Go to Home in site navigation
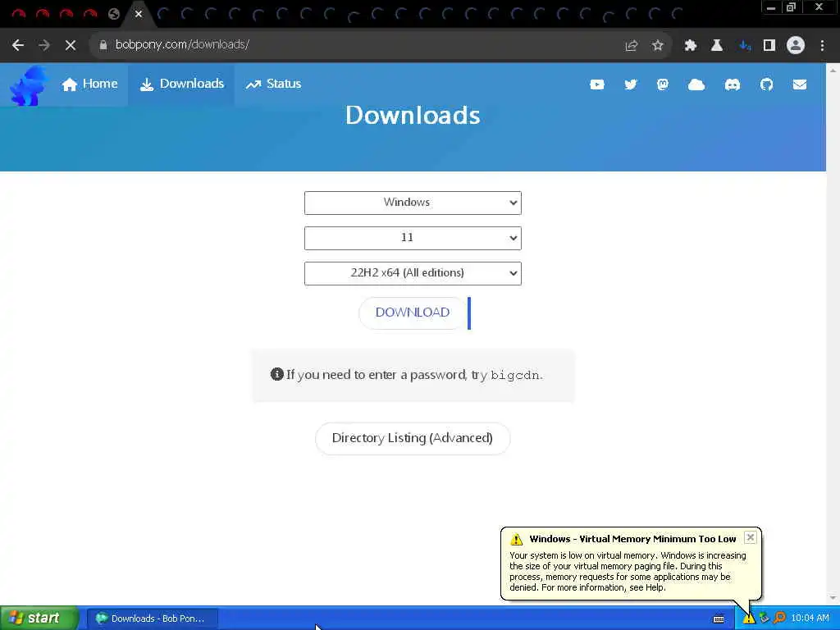 [x=89, y=84]
